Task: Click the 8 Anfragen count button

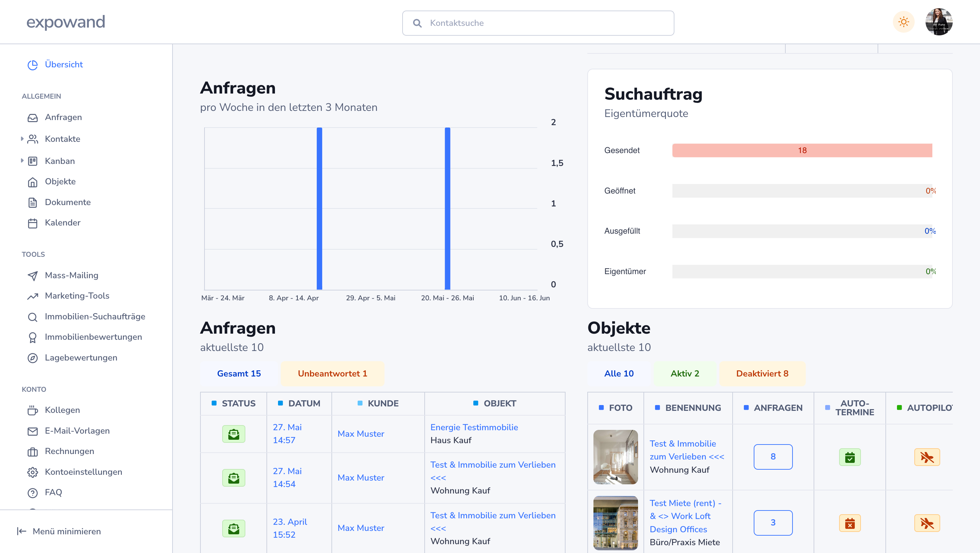Action: [x=773, y=456]
